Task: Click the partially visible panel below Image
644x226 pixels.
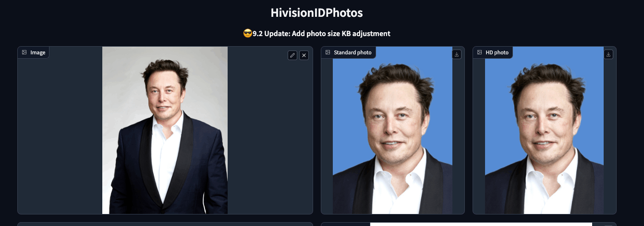Action: click(x=165, y=224)
